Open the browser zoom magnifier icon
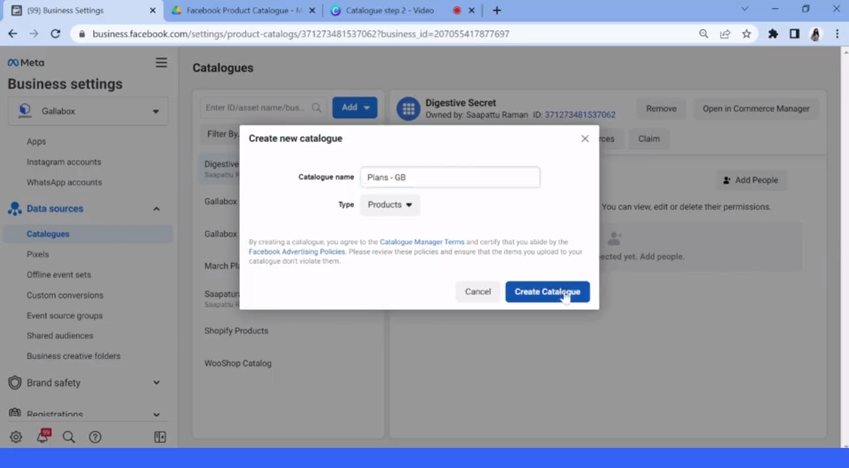849x468 pixels. coord(703,34)
